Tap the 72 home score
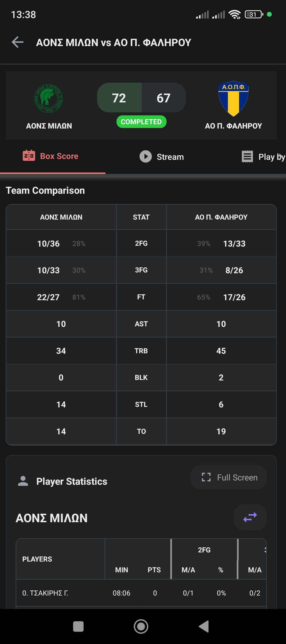This screenshot has width=286, height=644. [x=119, y=98]
